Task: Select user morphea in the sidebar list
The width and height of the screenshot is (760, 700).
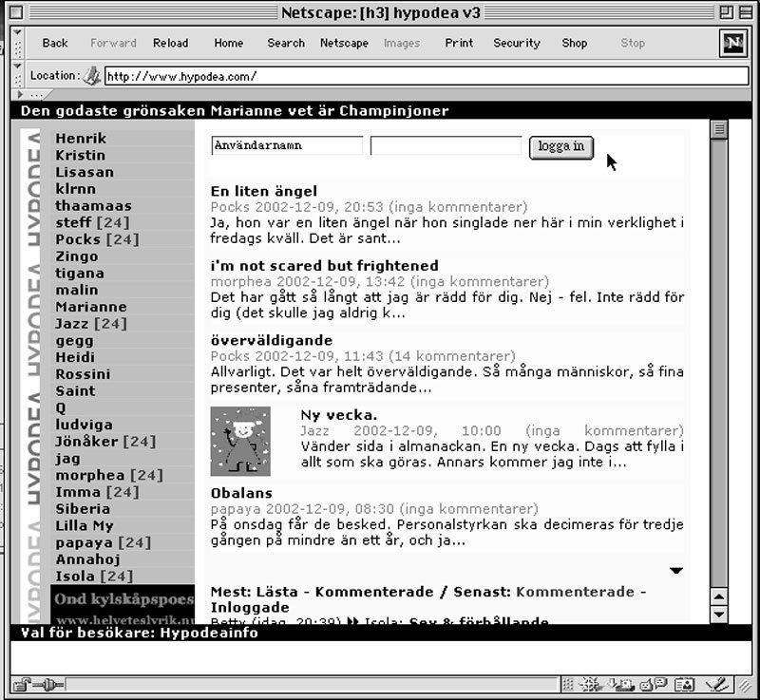Action: (89, 475)
